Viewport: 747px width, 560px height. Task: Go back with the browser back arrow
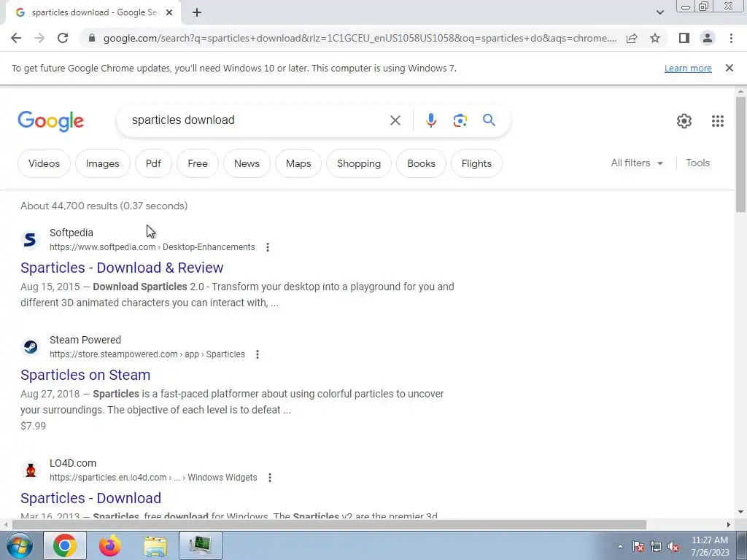[x=16, y=38]
